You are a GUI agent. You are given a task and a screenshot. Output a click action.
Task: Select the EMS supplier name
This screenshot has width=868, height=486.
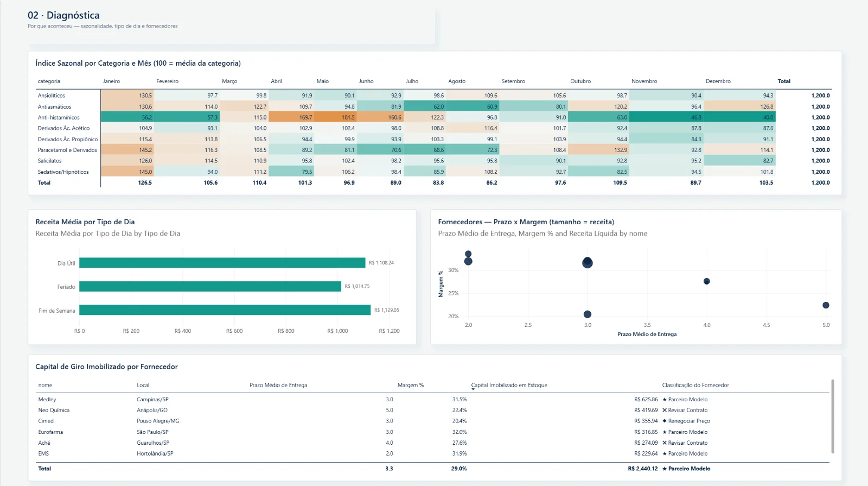click(x=43, y=454)
